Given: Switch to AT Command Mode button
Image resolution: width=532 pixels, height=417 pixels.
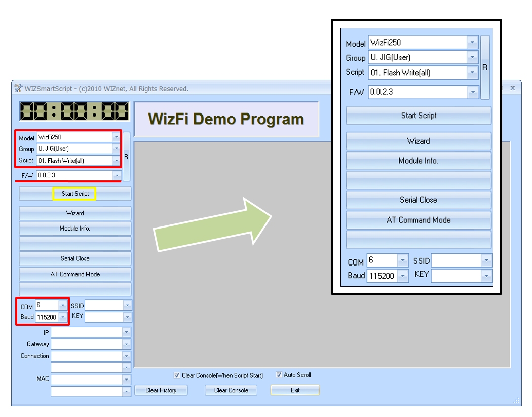Looking at the screenshot, I should [x=75, y=274].
